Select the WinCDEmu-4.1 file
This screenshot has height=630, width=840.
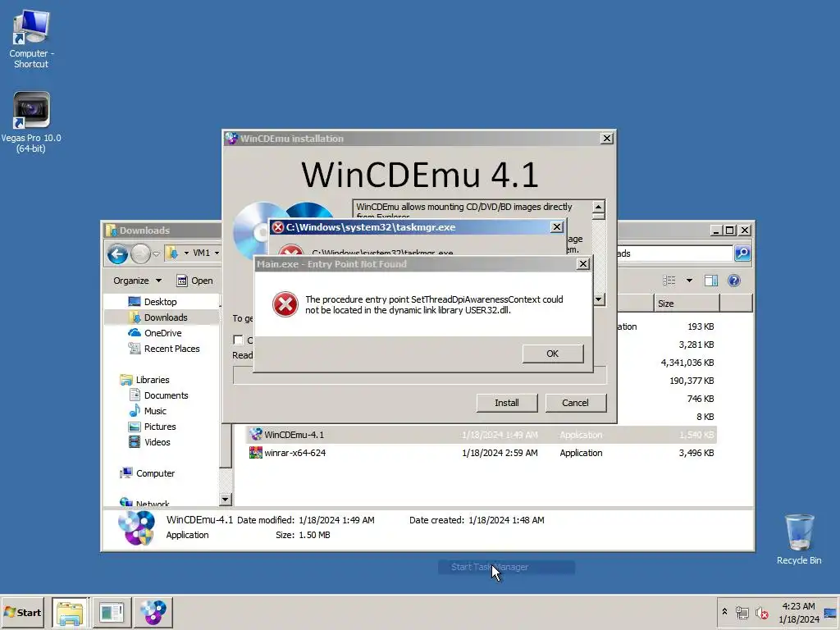[481, 435]
